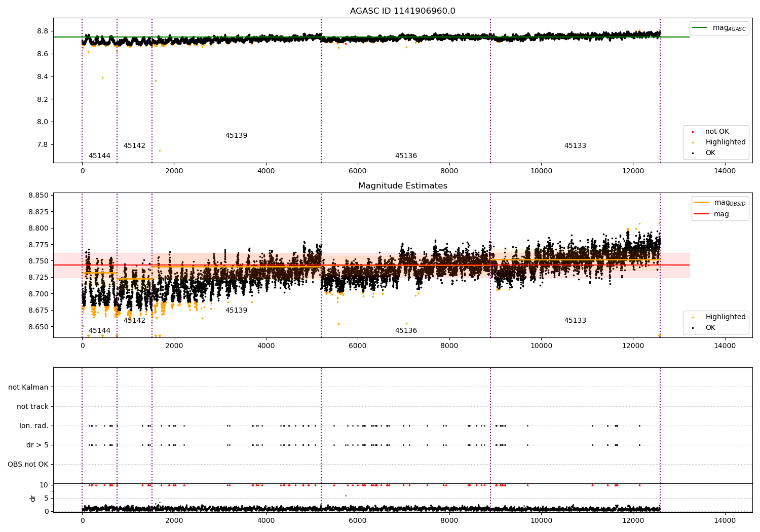The image size is (760, 532).
Task: Click obsid label 45142 in AGASC ID plot
Action: coord(134,145)
